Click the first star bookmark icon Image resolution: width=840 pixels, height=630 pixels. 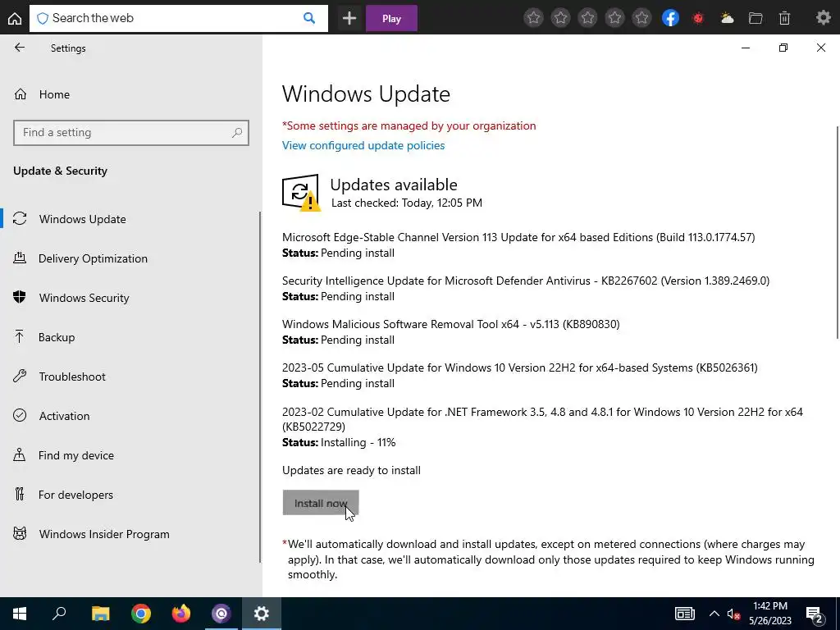[x=533, y=18]
